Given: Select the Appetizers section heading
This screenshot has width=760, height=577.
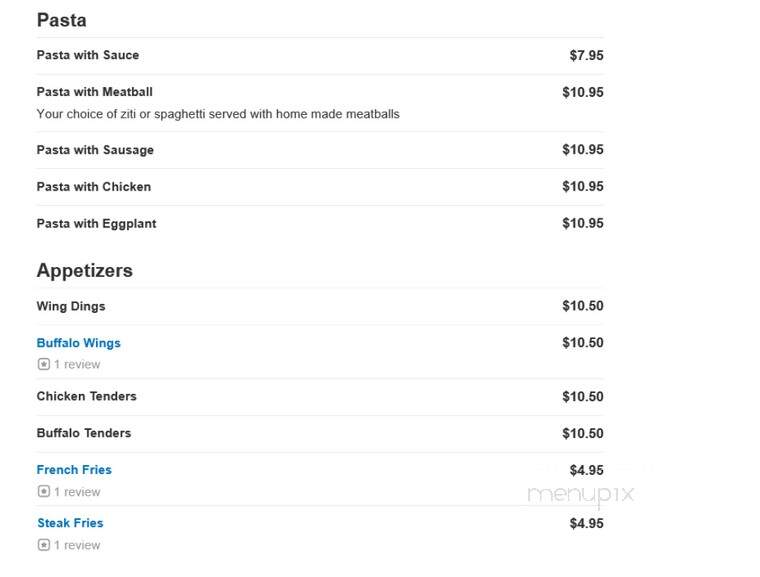Looking at the screenshot, I should point(84,271).
